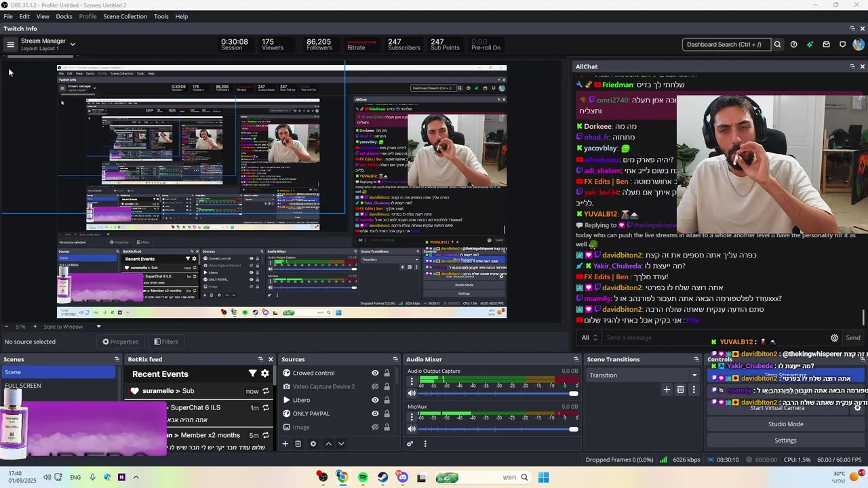Hide the Libero source
The width and height of the screenshot is (868, 488).
tap(375, 400)
